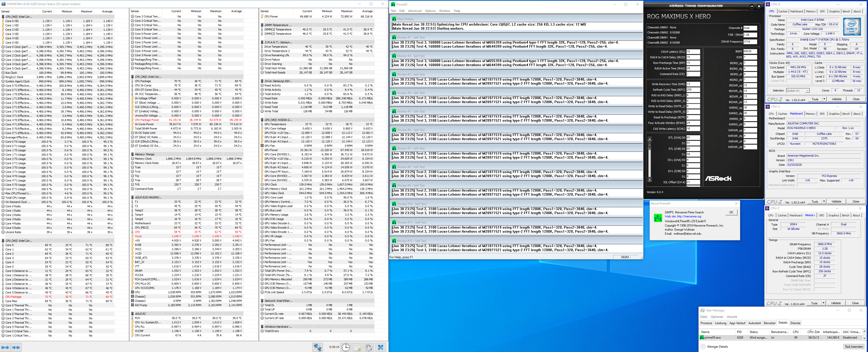The height and width of the screenshot is (352, 868).
Task: Click HWiNFO blue X close sensors icon
Action: pos(381,347)
